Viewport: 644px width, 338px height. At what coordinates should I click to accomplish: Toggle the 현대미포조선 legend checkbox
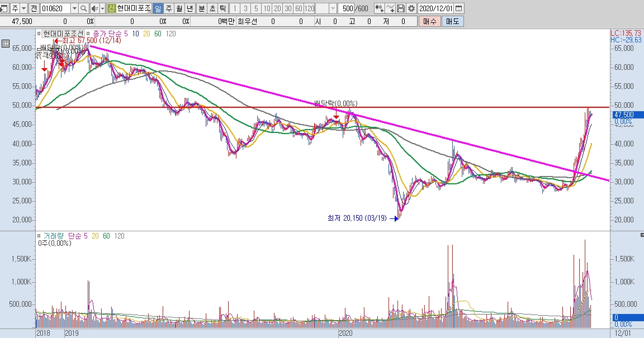pyautogui.click(x=39, y=34)
